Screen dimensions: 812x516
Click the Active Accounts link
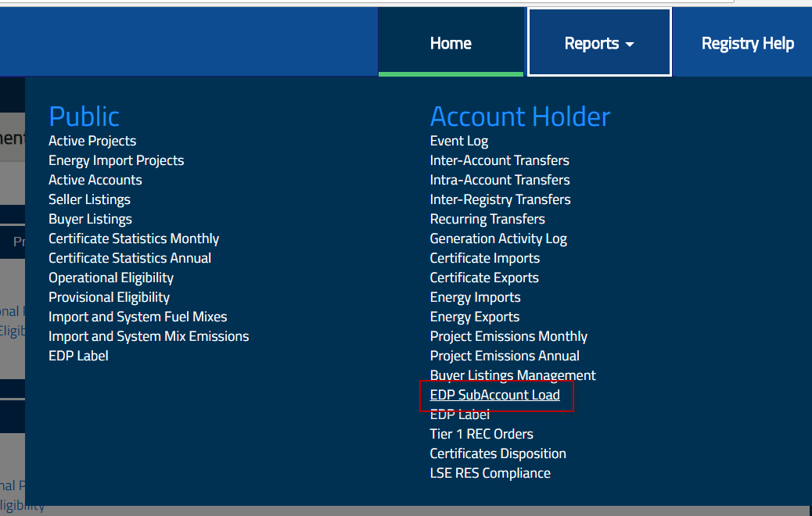95,180
